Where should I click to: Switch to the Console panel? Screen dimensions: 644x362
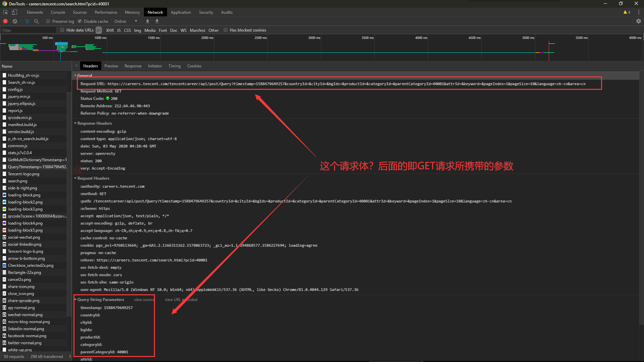[58, 12]
